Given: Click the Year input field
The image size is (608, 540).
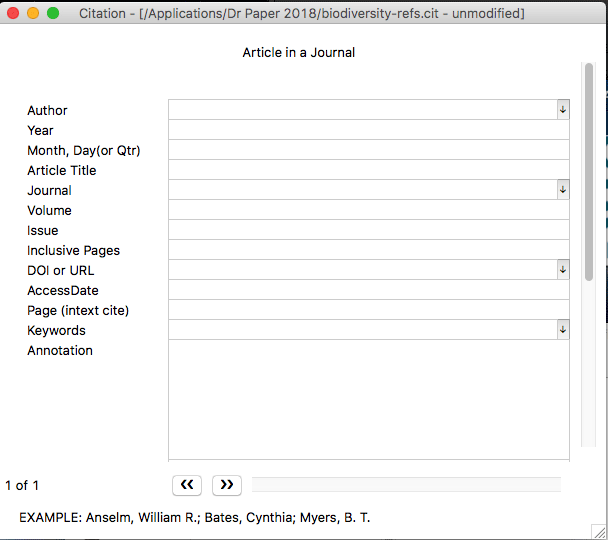Looking at the screenshot, I should tap(368, 130).
